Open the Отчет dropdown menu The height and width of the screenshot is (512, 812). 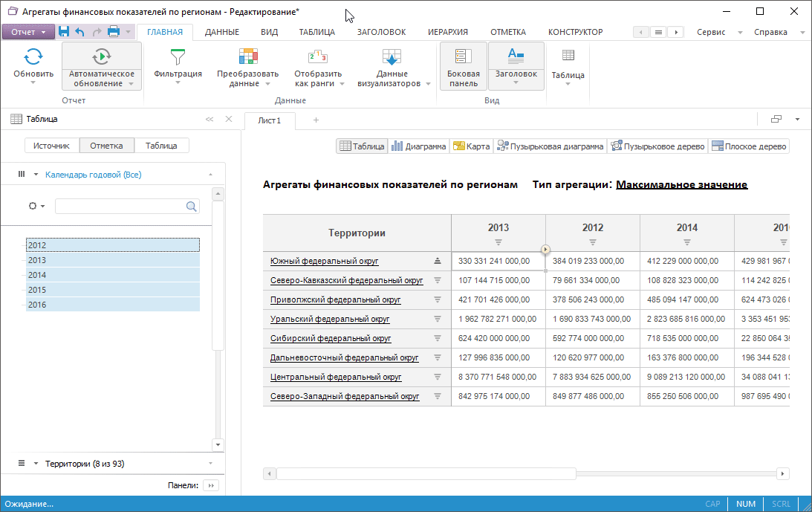28,32
